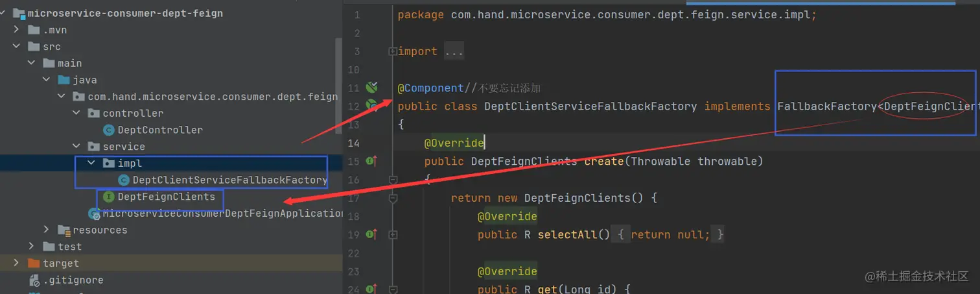Collapse the com.hand.microservice.consumer.dept.feign package arrow
The width and height of the screenshot is (980, 294).
click(62, 97)
